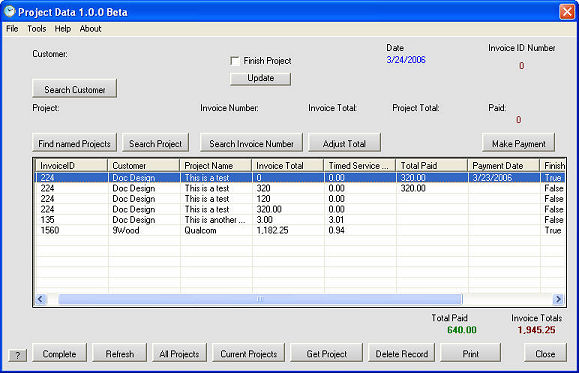The height and width of the screenshot is (373, 579).
Task: Open the About menu
Action: pos(90,29)
